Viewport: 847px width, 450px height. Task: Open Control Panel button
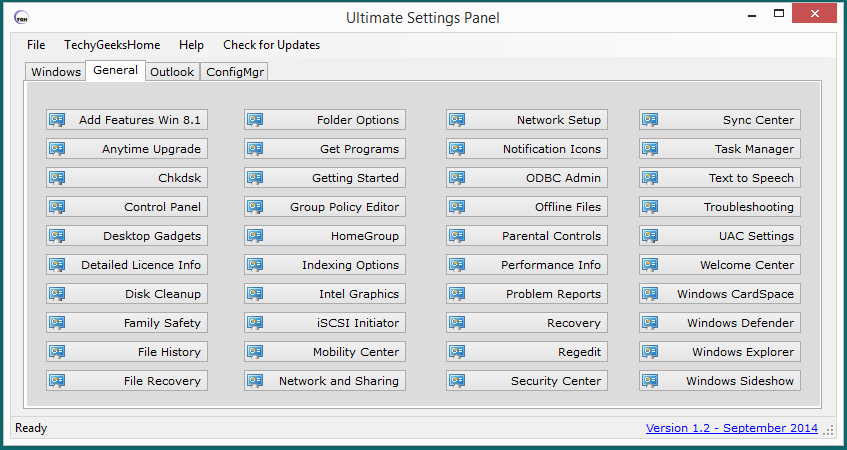(x=127, y=207)
